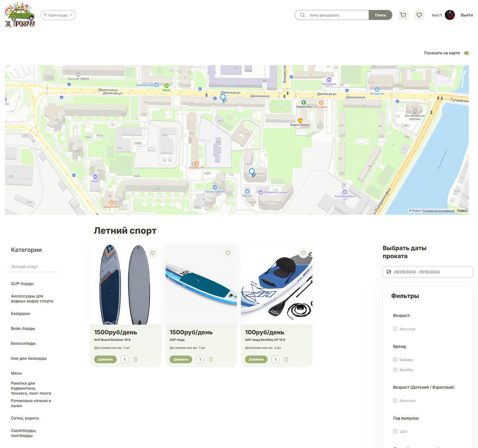
Task: Open BestWay HF 10.0 product image
Action: (276, 284)
